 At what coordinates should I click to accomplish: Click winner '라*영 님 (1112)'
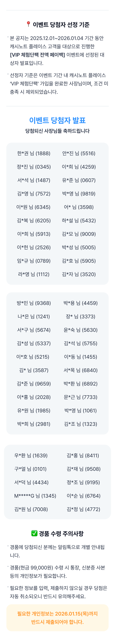click(x=34, y=274)
